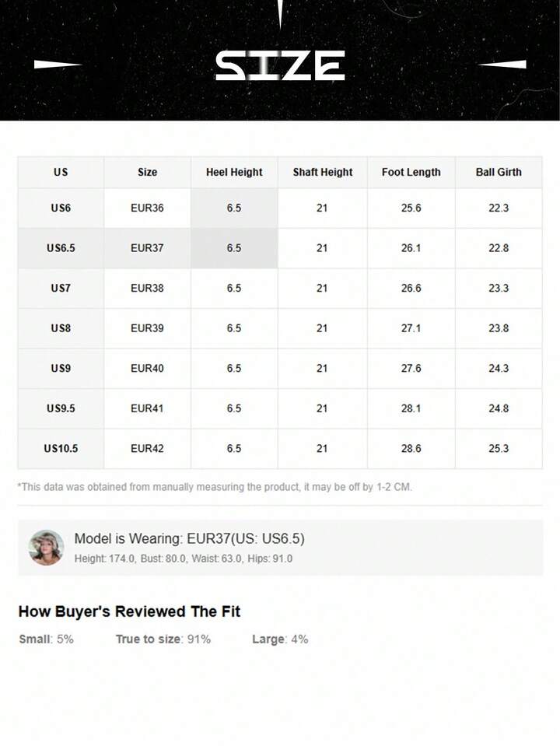Click the EUR42 size cell
This screenshot has width=560, height=746.
147,449
